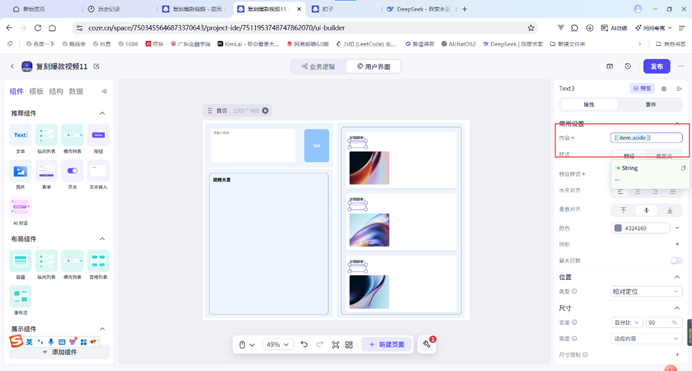
Task: Click the 发布 publish button
Action: [657, 66]
